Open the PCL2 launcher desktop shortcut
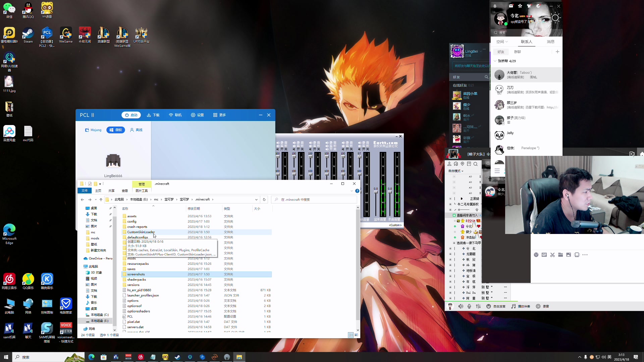This screenshot has width=644, height=362. click(47, 37)
